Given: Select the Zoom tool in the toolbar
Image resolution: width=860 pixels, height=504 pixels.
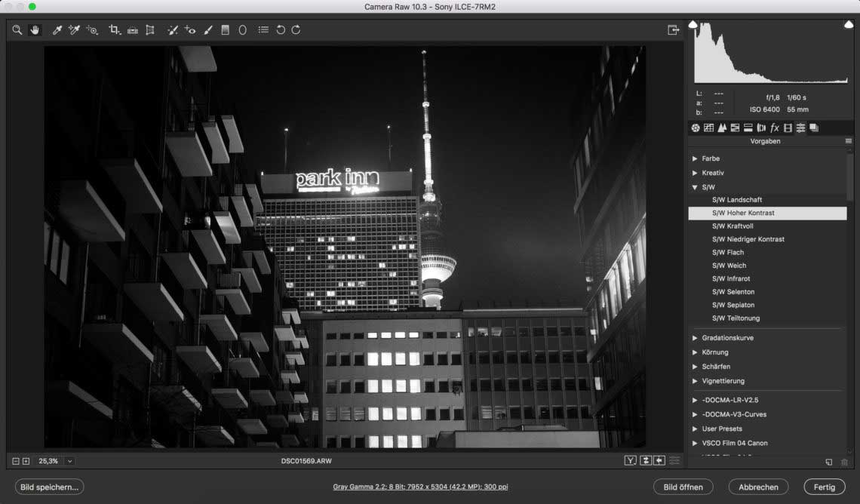Looking at the screenshot, I should (x=17, y=30).
